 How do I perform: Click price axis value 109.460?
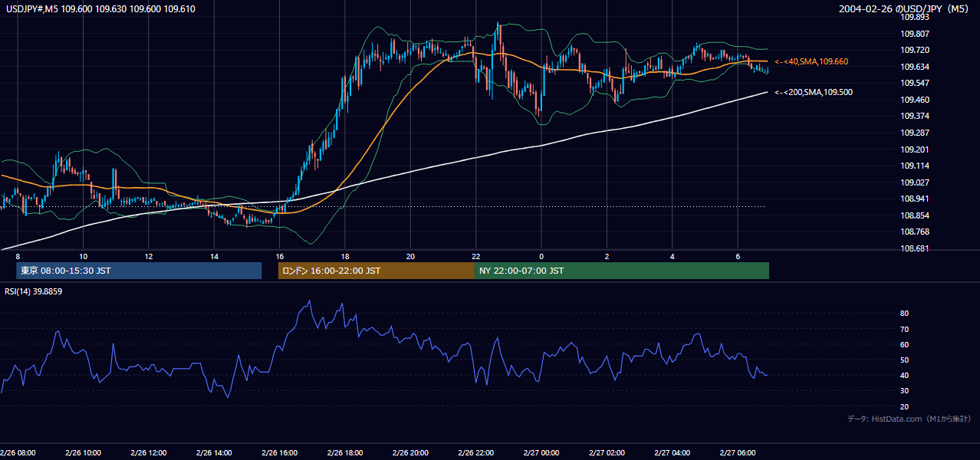915,100
